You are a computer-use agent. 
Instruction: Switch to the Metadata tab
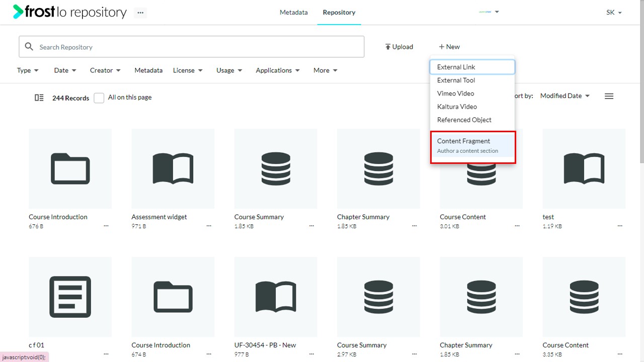pos(293,13)
